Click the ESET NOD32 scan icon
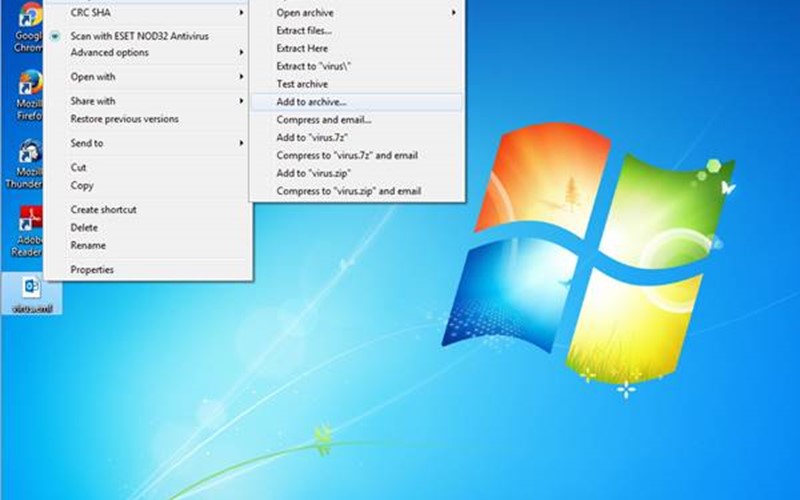This screenshot has height=500, width=800. point(55,36)
